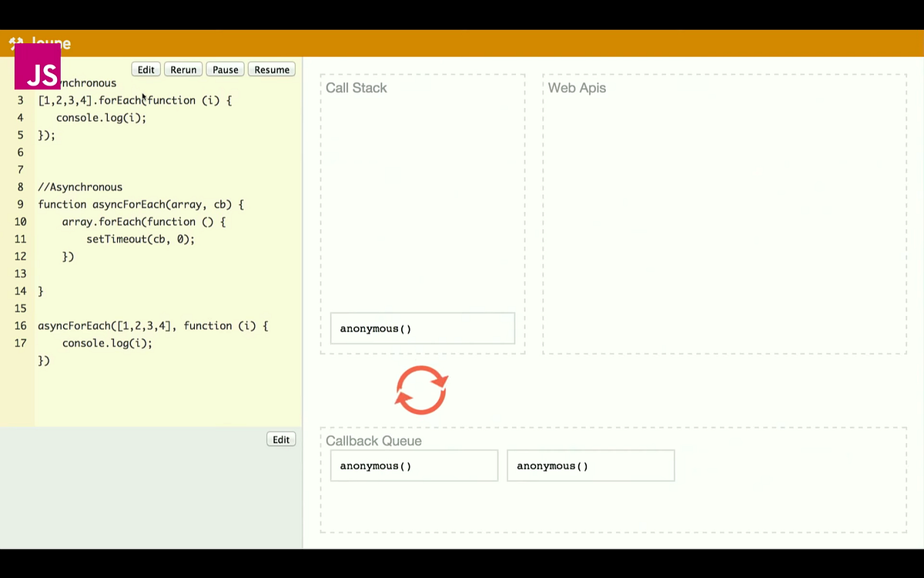
Task: Click the Loupe title in the orange bar
Action: [51, 44]
